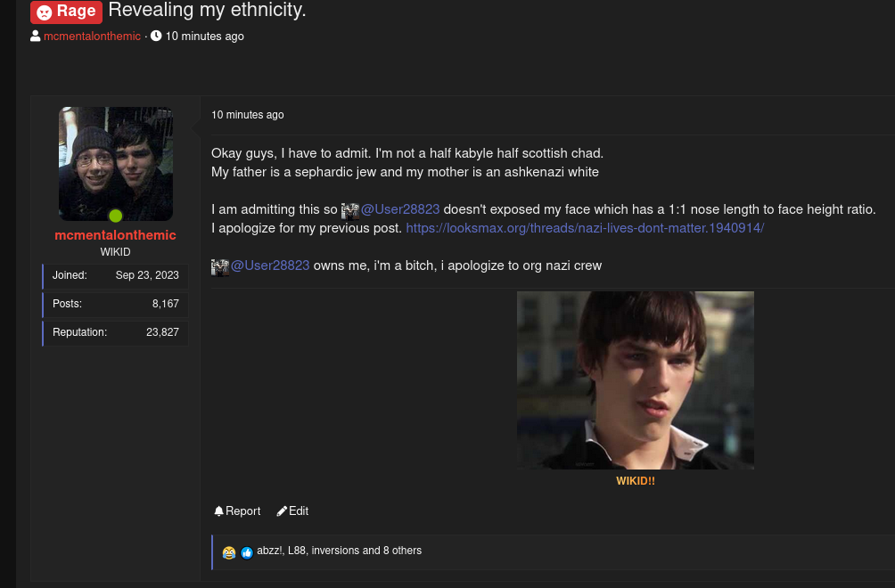
Task: Open the nazi-lives-dont-matter thread URL
Action: 585,228
